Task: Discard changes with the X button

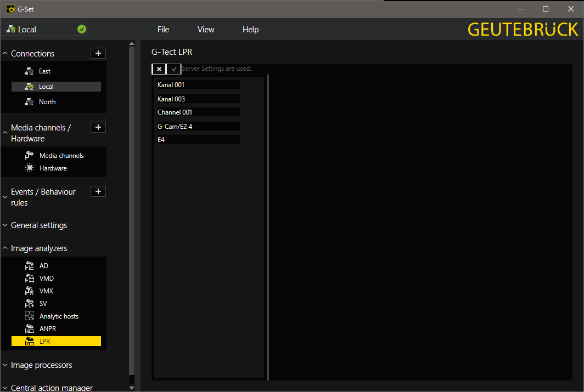Action: tap(159, 69)
